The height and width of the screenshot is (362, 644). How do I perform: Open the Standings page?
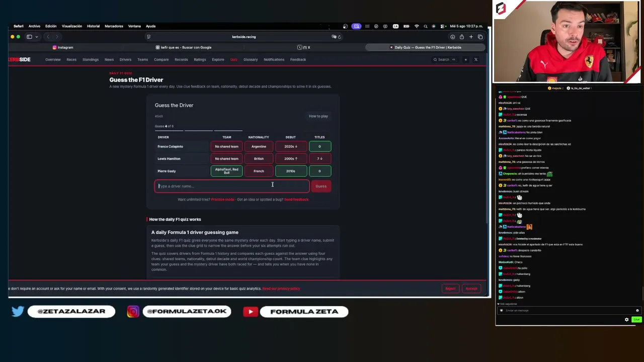(91, 59)
